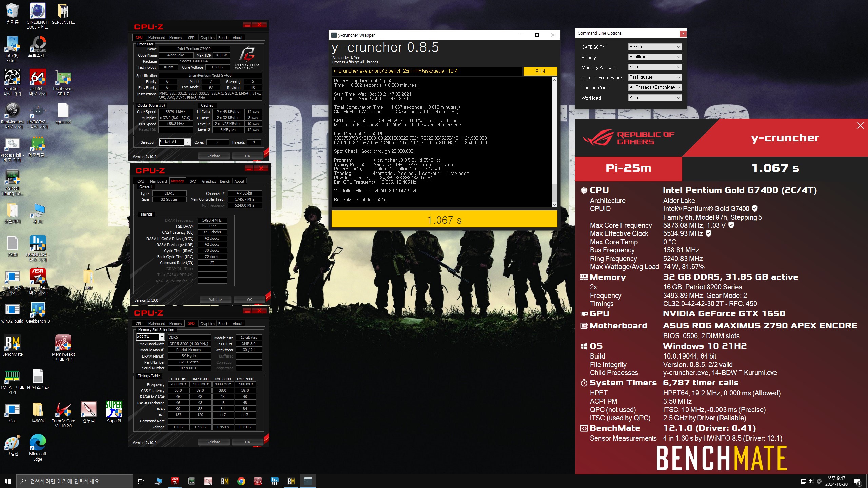The height and width of the screenshot is (488, 868).
Task: Open the SCREENSH... desktop icon
Action: [x=63, y=14]
